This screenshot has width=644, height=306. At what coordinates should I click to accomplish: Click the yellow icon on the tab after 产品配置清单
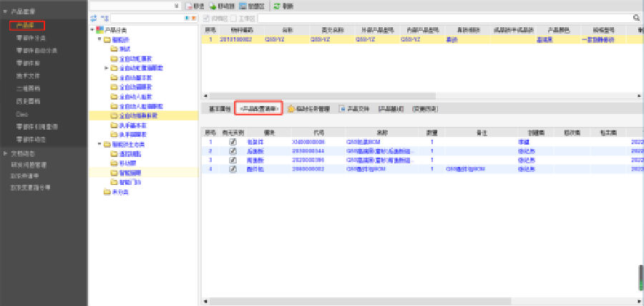tap(291, 109)
